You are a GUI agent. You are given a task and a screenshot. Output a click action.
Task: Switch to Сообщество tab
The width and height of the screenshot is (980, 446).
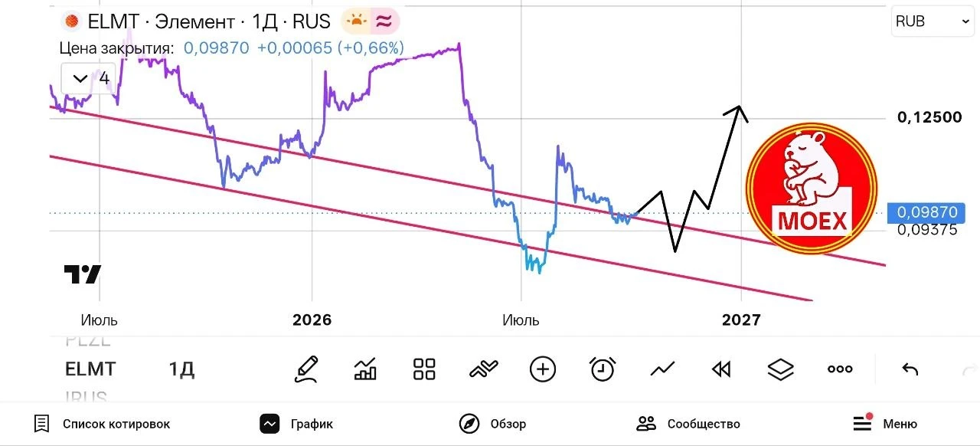click(x=688, y=424)
